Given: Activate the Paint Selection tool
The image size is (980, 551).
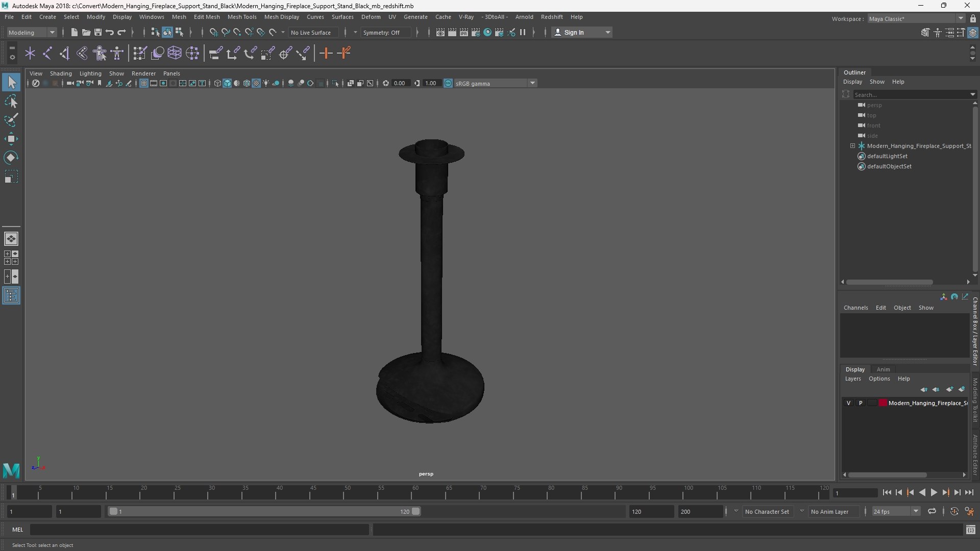Looking at the screenshot, I should (x=11, y=120).
